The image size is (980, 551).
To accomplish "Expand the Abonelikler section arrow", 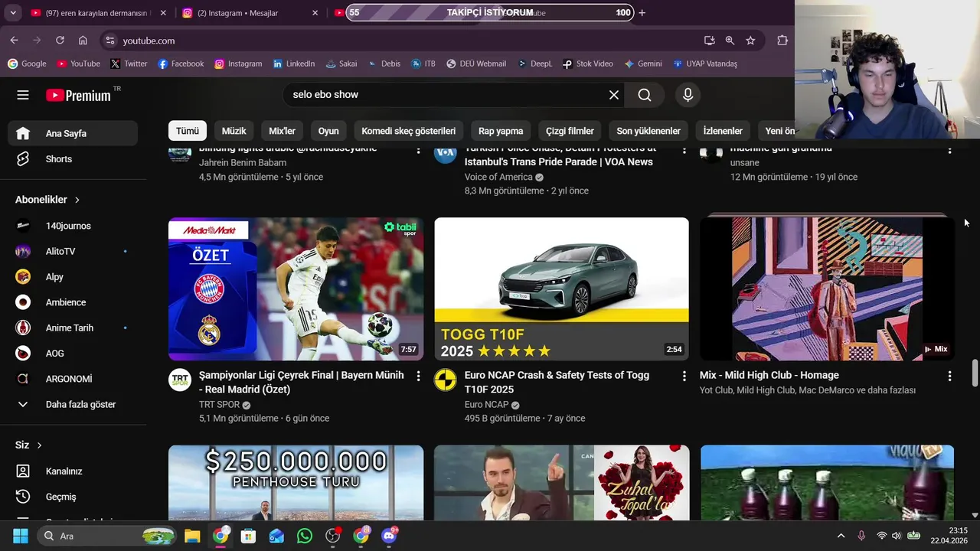I will tap(77, 200).
